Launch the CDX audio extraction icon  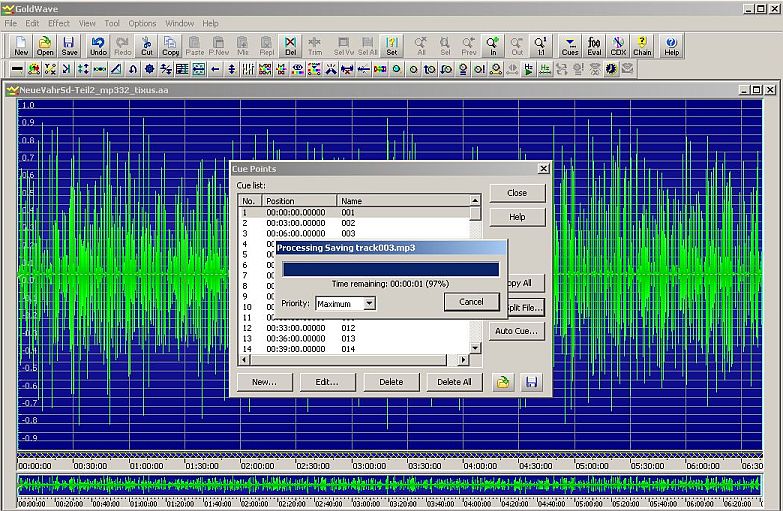(619, 46)
